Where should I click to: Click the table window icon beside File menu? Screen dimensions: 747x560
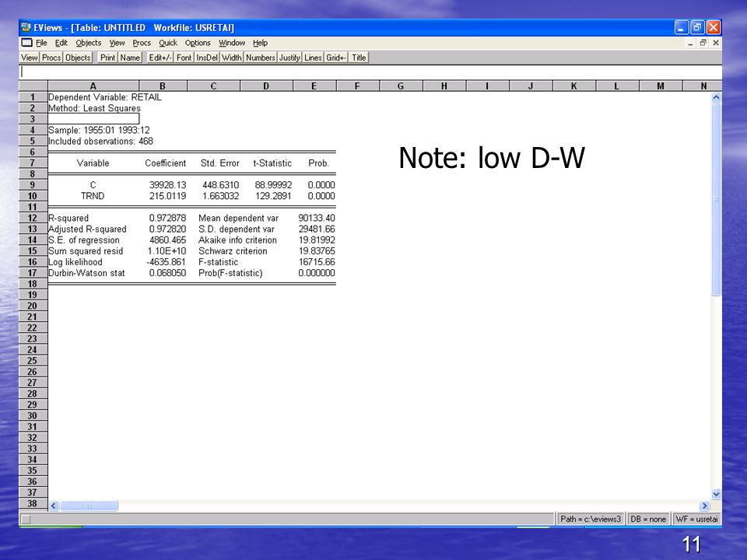click(x=27, y=42)
